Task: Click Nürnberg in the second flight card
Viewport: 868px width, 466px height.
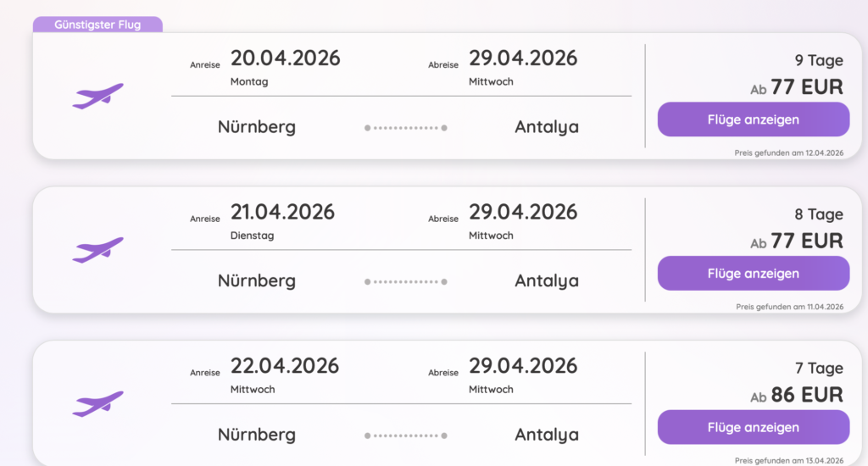Action: pyautogui.click(x=257, y=280)
